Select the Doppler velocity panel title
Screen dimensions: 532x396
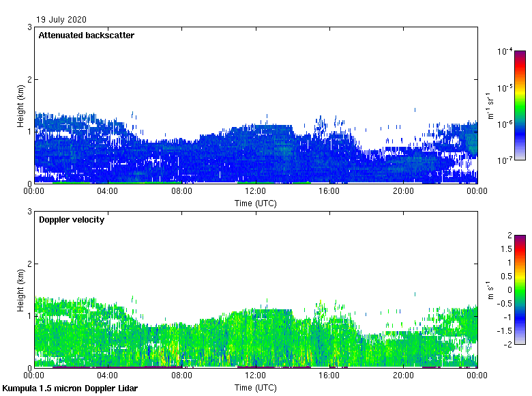[72, 220]
